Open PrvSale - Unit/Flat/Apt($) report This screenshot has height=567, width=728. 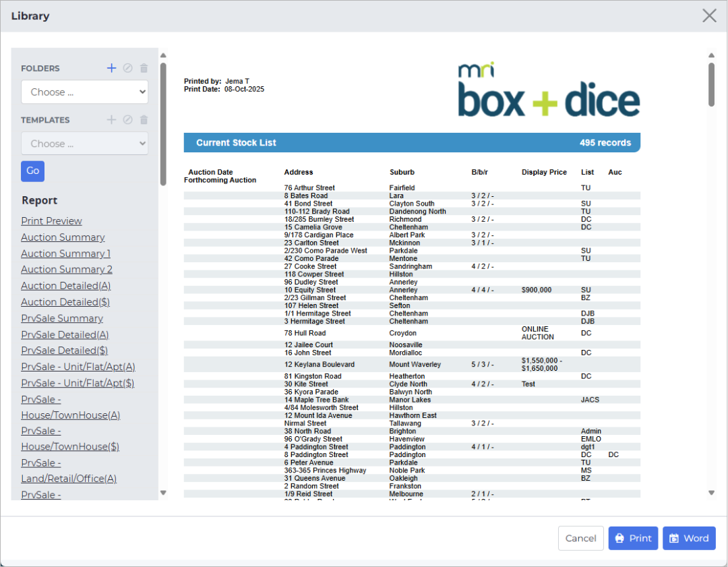tap(78, 383)
